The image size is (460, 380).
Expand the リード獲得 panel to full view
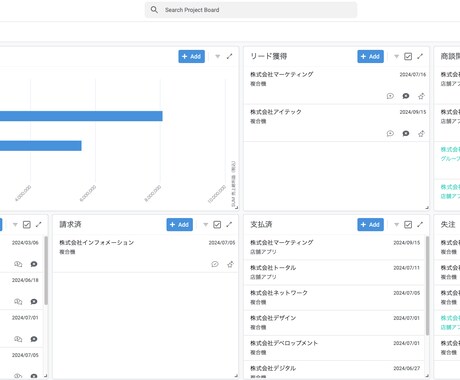pyautogui.click(x=420, y=56)
